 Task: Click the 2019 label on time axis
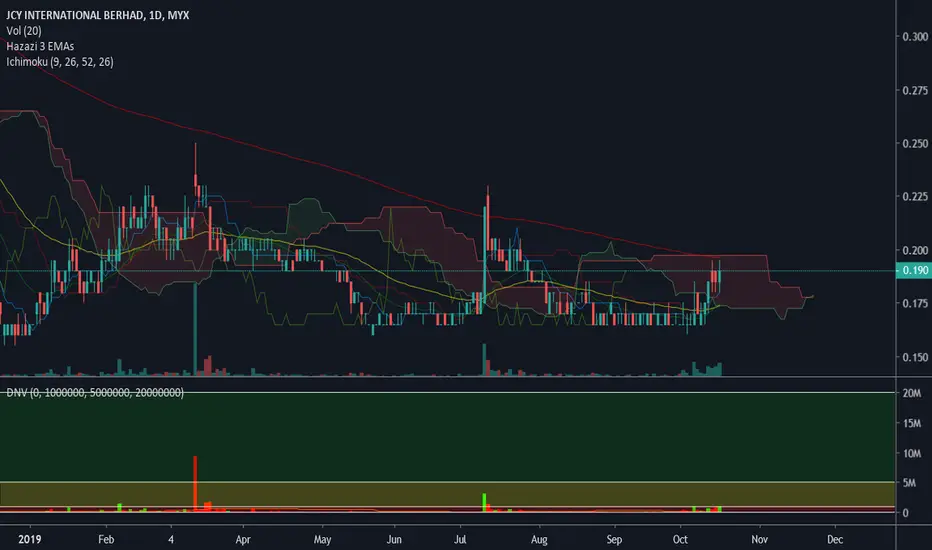click(x=30, y=539)
